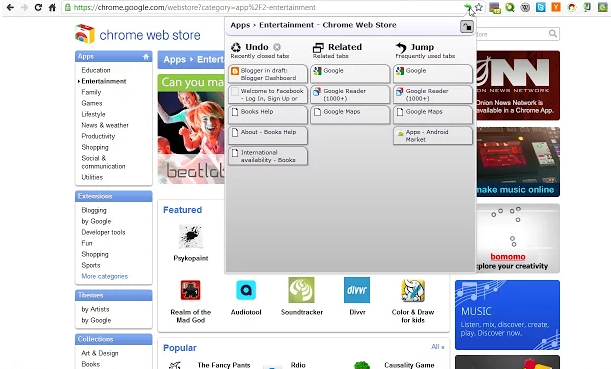The height and width of the screenshot is (369, 611).
Task: Jump to Google Reader under Frequently used tabs
Action: tap(433, 95)
